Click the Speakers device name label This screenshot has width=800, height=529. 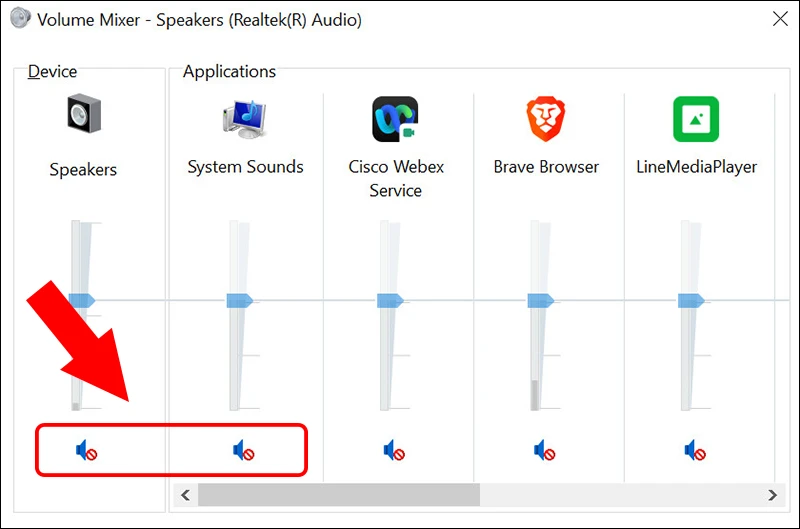(x=83, y=170)
